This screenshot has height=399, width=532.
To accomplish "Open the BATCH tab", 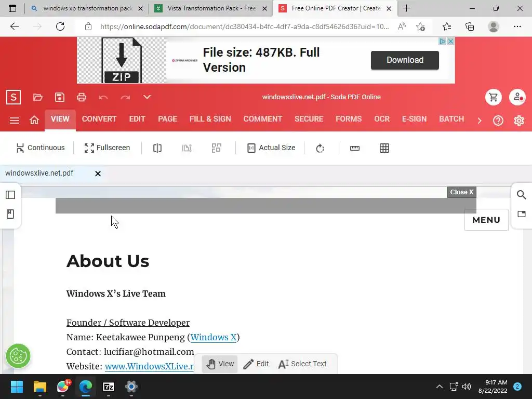I will click(x=451, y=119).
